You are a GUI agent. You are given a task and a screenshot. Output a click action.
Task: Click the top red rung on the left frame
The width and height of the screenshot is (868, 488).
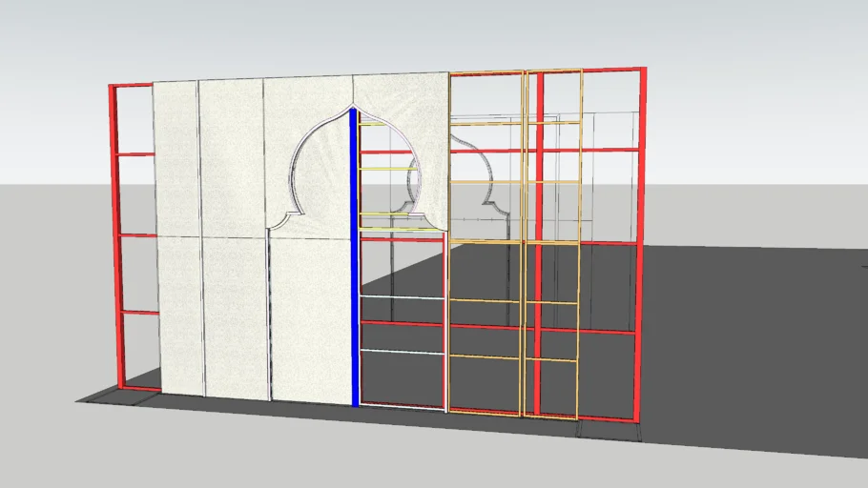point(134,153)
